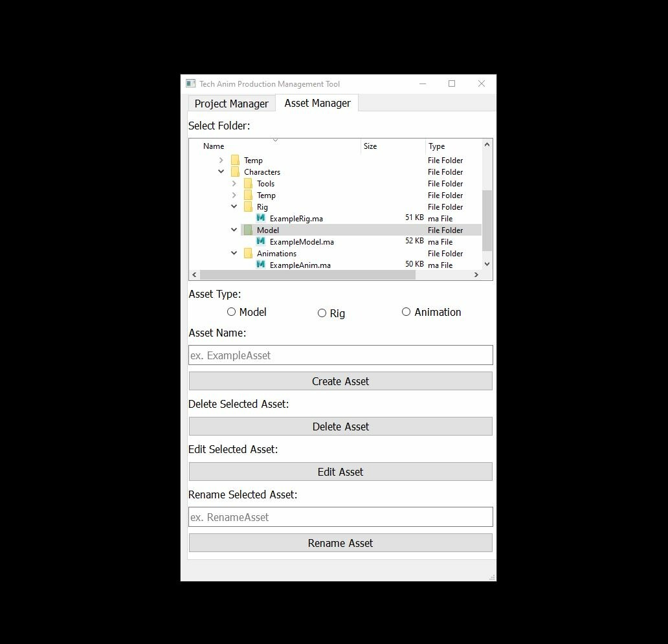Click the application icon in the title bar
The image size is (668, 644).
click(x=191, y=83)
